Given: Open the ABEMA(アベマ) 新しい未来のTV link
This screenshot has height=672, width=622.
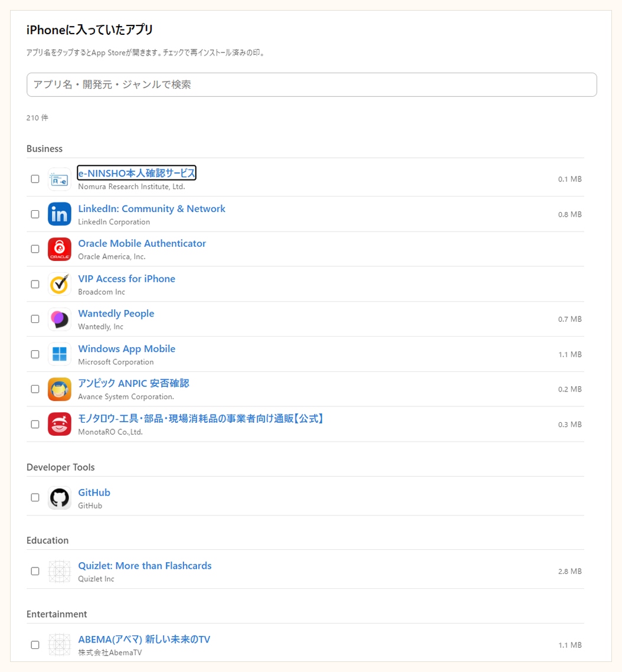Looking at the screenshot, I should point(144,640).
